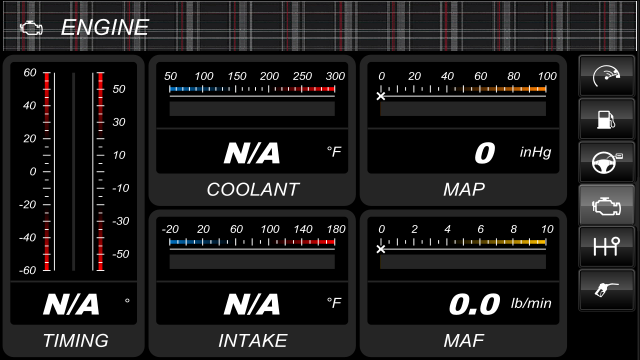The height and width of the screenshot is (360, 640).
Task: Click the timing N/A degree reading
Action: (x=71, y=304)
